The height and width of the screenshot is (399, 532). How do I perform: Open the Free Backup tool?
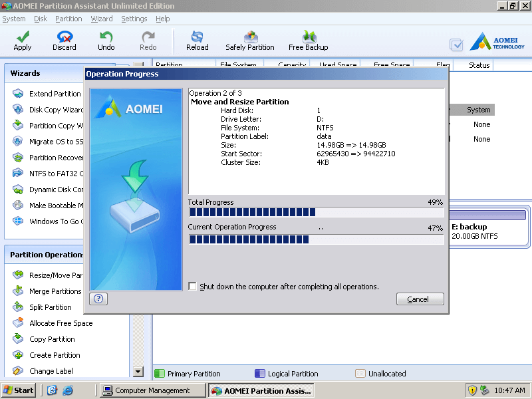(x=309, y=41)
